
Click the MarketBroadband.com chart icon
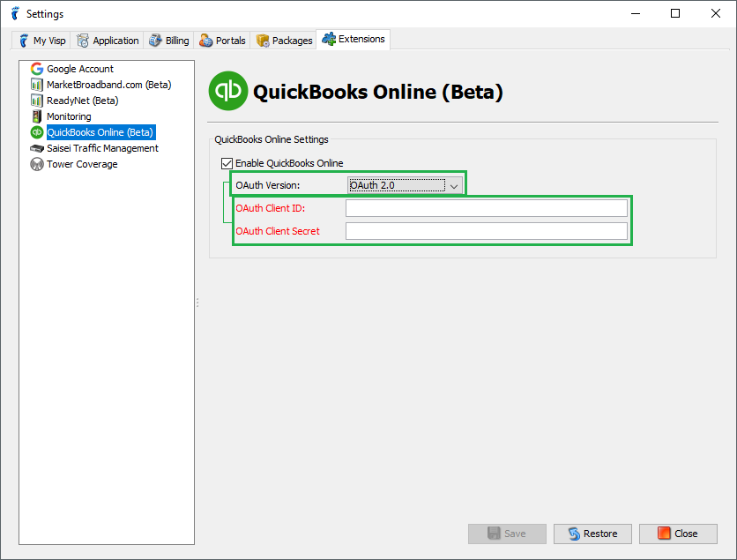[x=37, y=85]
